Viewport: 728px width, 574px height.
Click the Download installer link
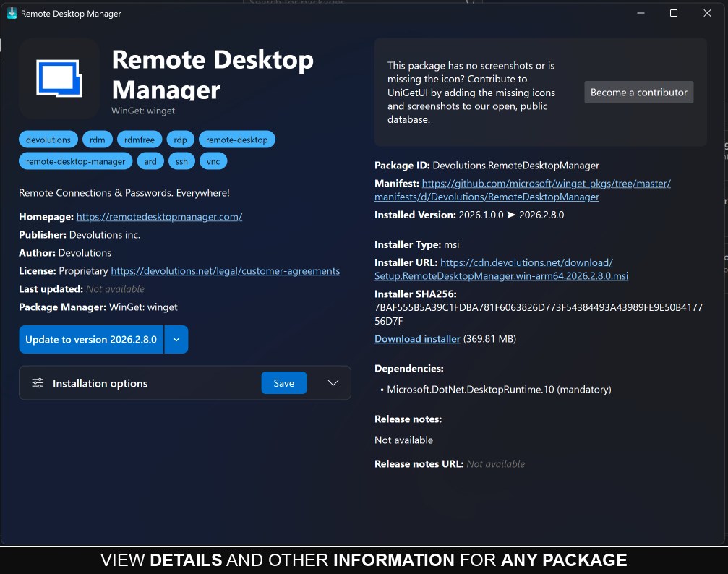(x=417, y=339)
